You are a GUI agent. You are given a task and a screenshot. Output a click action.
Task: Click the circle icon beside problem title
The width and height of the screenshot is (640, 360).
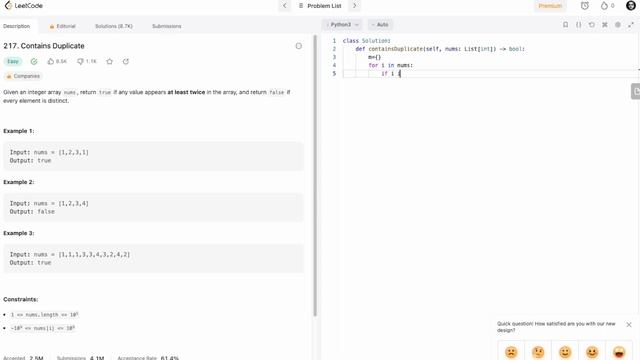(298, 46)
